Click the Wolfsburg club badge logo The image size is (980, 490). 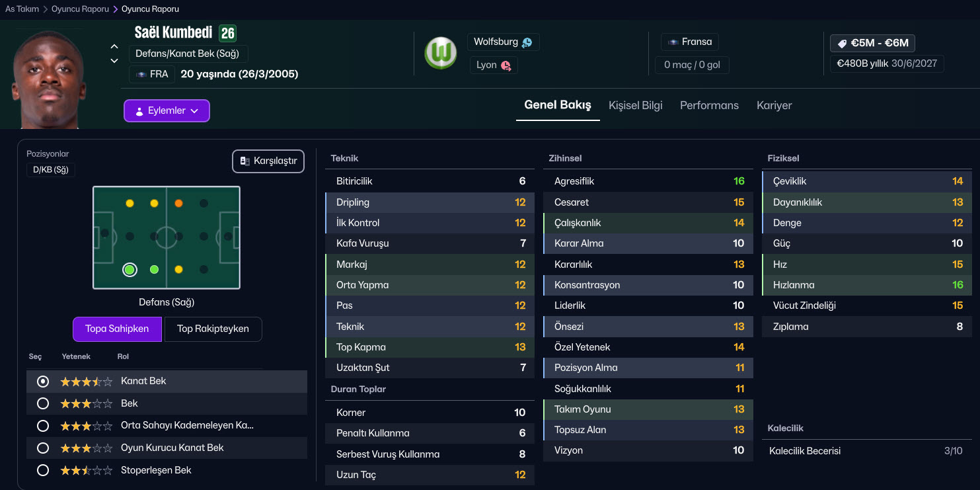click(x=440, y=54)
